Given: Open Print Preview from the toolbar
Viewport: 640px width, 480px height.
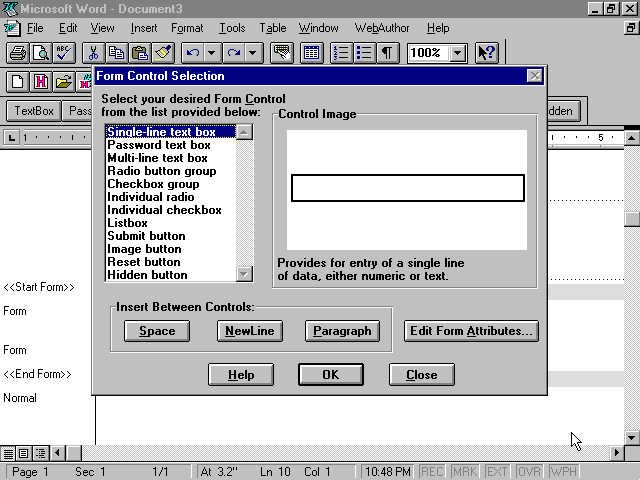Looking at the screenshot, I should click(40, 53).
